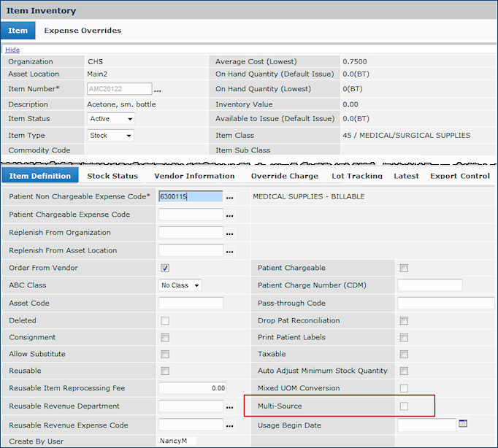Switch to the Expense Overrides tab
498x448 pixels.
click(83, 31)
